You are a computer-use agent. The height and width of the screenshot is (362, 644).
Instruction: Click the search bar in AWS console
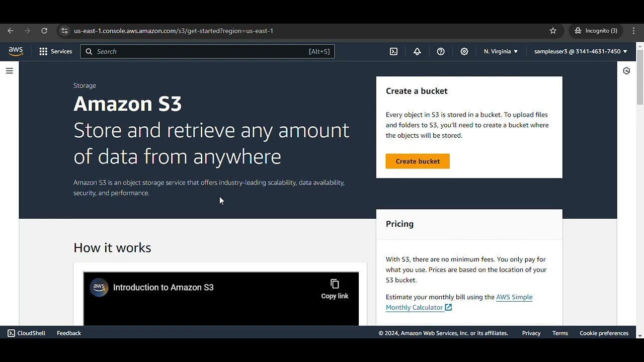click(207, 51)
